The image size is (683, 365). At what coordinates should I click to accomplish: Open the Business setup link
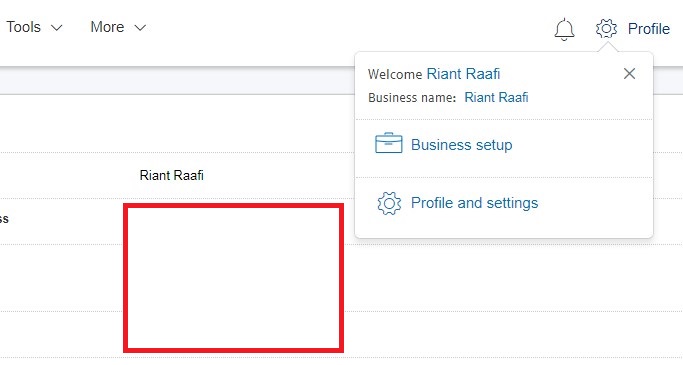[461, 145]
